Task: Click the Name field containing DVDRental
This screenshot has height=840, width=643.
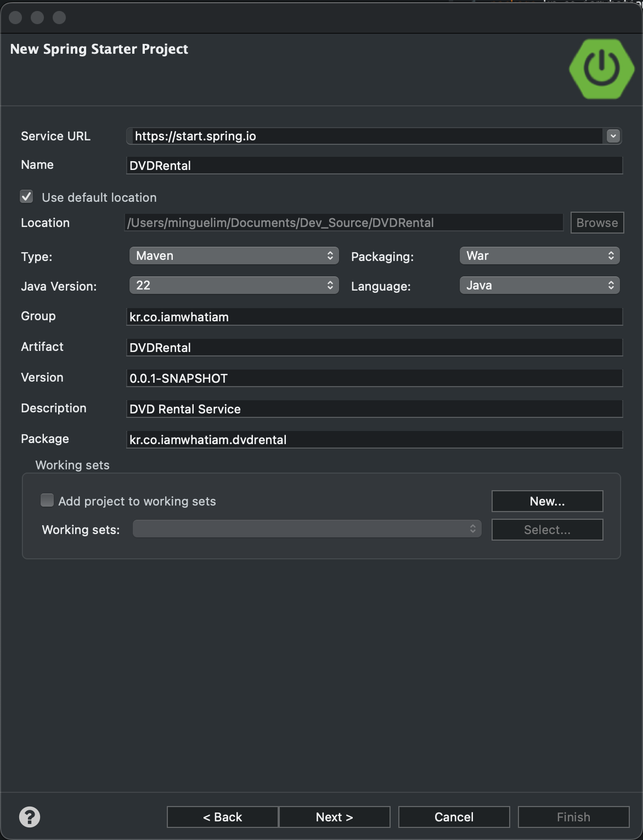Action: [374, 166]
